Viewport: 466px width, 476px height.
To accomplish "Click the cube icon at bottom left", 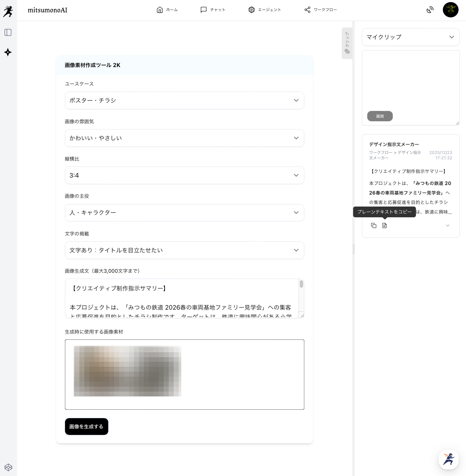I will (x=8, y=467).
